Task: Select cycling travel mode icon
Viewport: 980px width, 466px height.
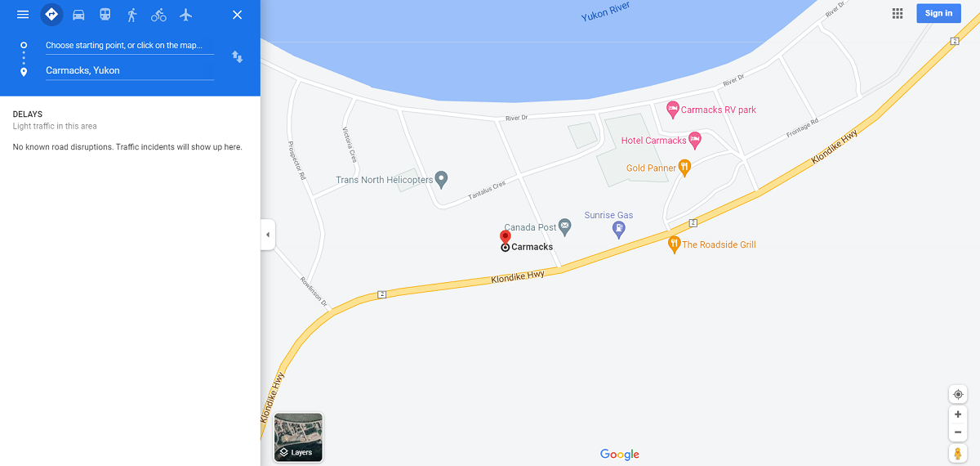Action: tap(158, 15)
